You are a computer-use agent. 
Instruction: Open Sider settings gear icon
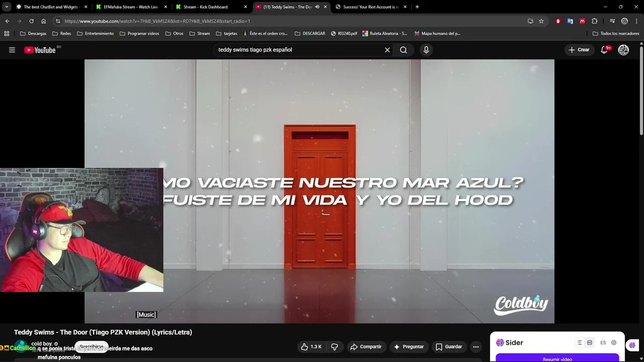click(x=614, y=343)
